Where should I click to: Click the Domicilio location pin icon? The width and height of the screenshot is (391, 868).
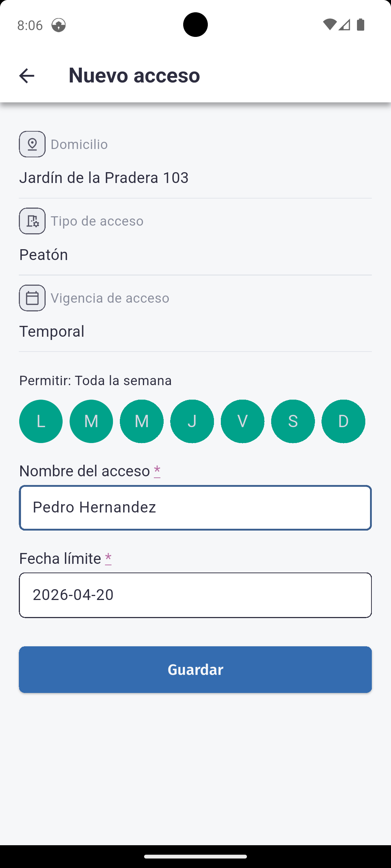32,144
